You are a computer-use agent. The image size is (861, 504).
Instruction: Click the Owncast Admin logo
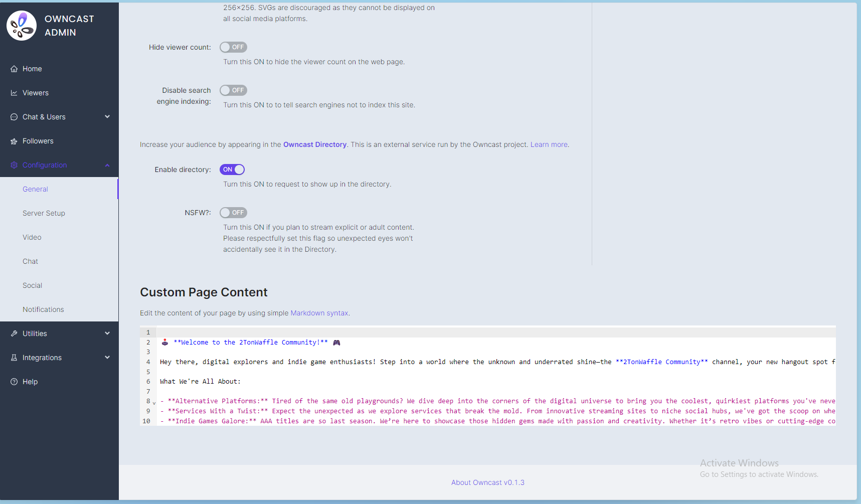(21, 25)
